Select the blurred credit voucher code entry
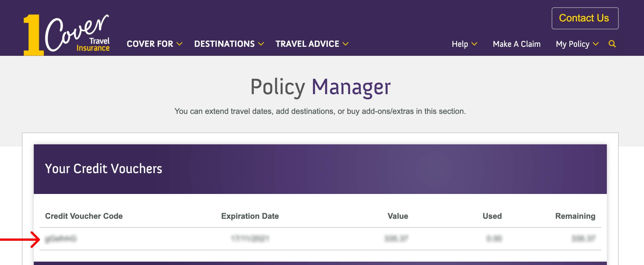Viewport: 644px width, 265px height. click(x=61, y=239)
